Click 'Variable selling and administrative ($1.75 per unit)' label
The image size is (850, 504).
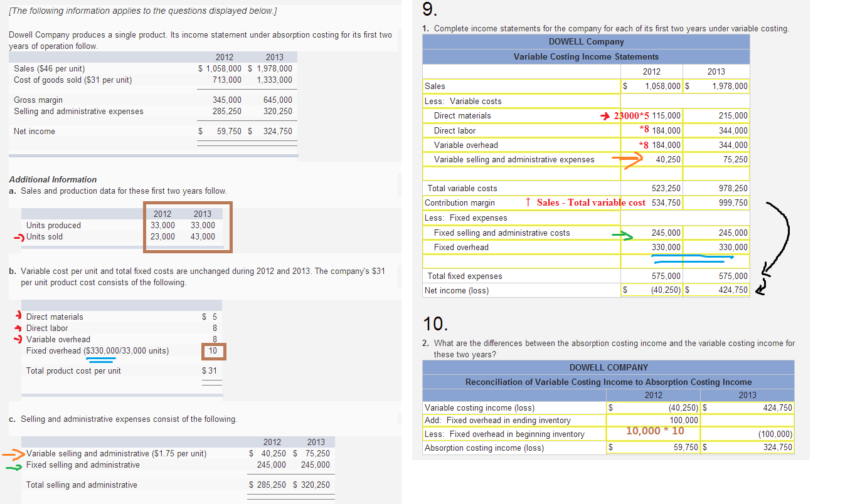(116, 453)
